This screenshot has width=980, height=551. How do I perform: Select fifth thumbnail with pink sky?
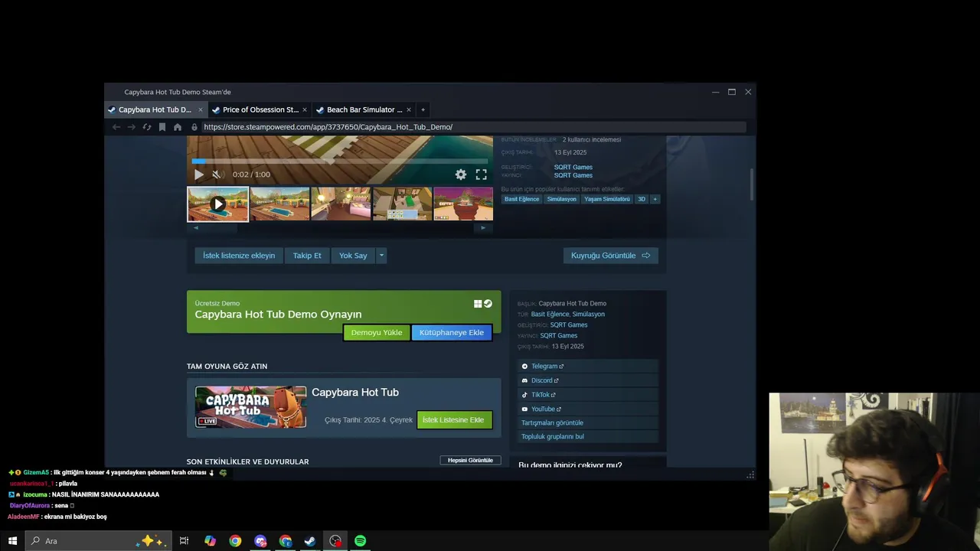[463, 204]
